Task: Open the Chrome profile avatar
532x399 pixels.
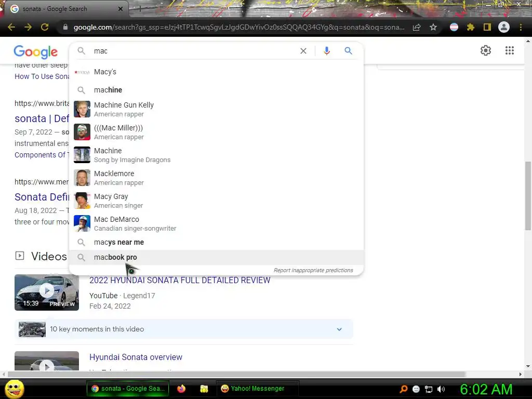Action: click(x=504, y=27)
